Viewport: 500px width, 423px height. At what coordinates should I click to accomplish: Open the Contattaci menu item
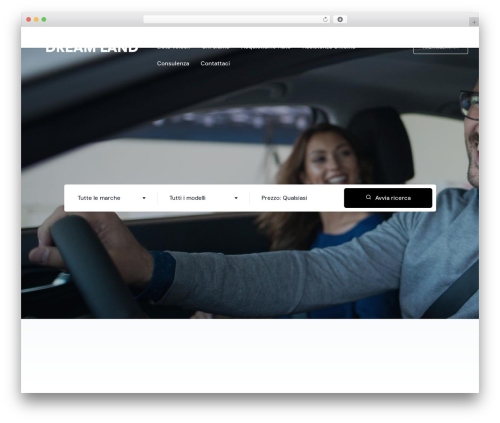[x=215, y=63]
